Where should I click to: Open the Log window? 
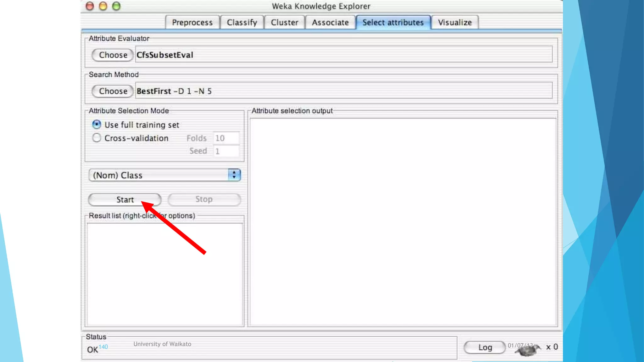click(x=485, y=348)
